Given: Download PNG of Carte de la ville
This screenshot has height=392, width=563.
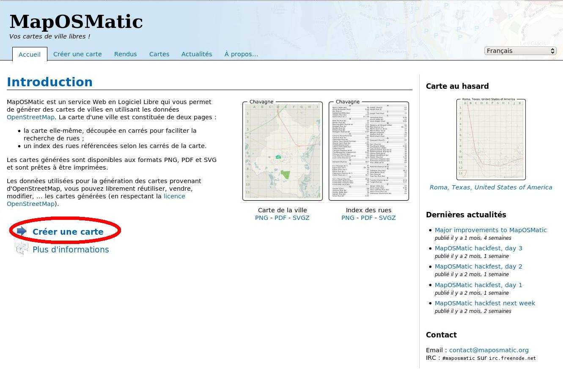Looking at the screenshot, I should (261, 218).
